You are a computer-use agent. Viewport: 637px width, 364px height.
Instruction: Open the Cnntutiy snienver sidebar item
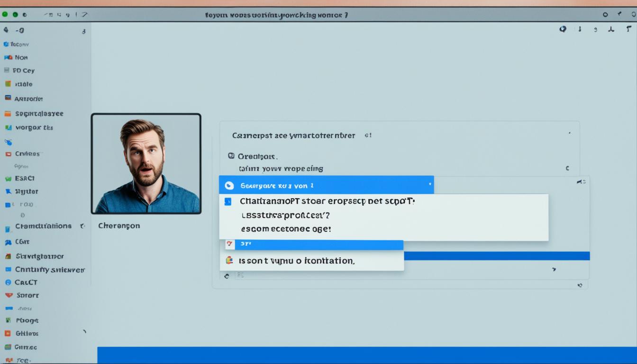tap(50, 269)
